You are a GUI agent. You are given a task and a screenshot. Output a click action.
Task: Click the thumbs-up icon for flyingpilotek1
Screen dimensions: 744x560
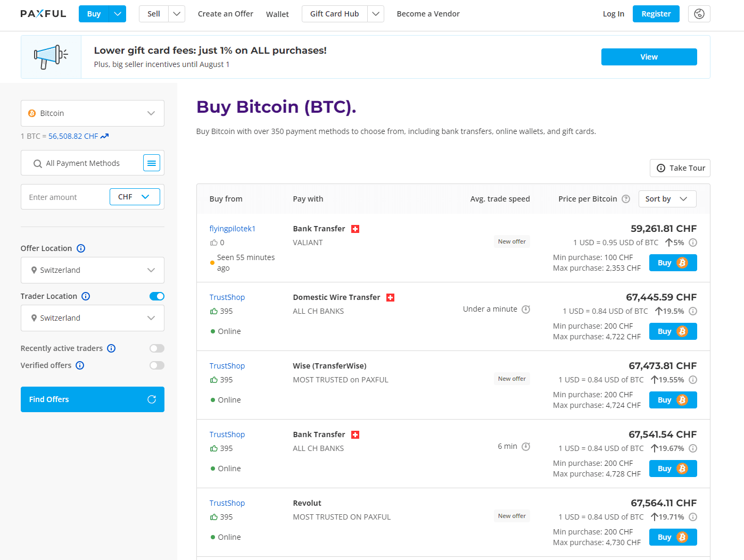[x=213, y=243]
